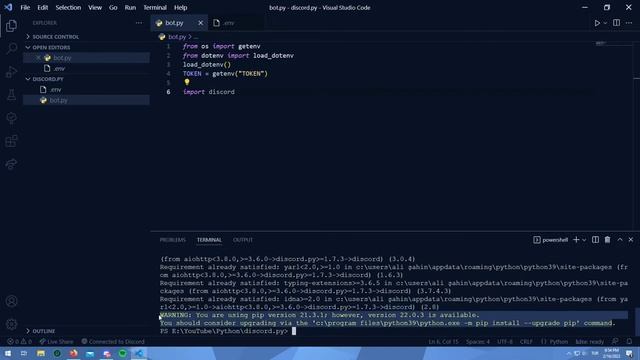This screenshot has width=640, height=360.
Task: Select the bot.py editor tab
Action: (x=175, y=23)
